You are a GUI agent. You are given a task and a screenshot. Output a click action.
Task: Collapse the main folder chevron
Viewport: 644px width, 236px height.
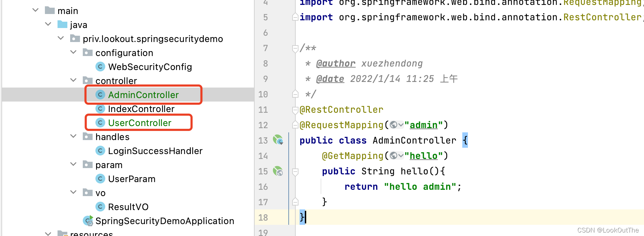[35, 10]
